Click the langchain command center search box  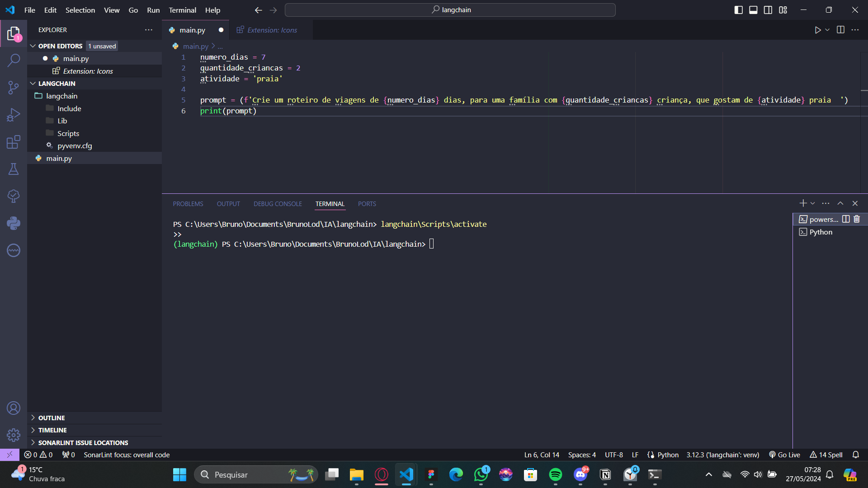pos(450,10)
